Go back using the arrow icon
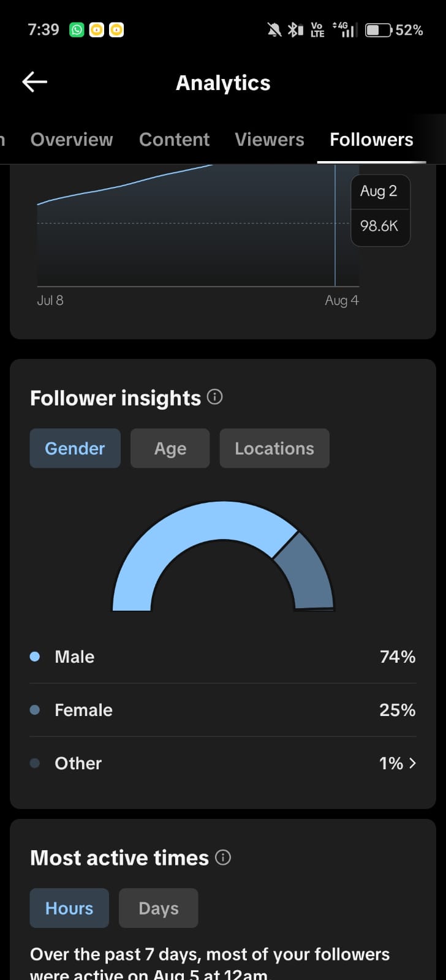 pos(35,82)
